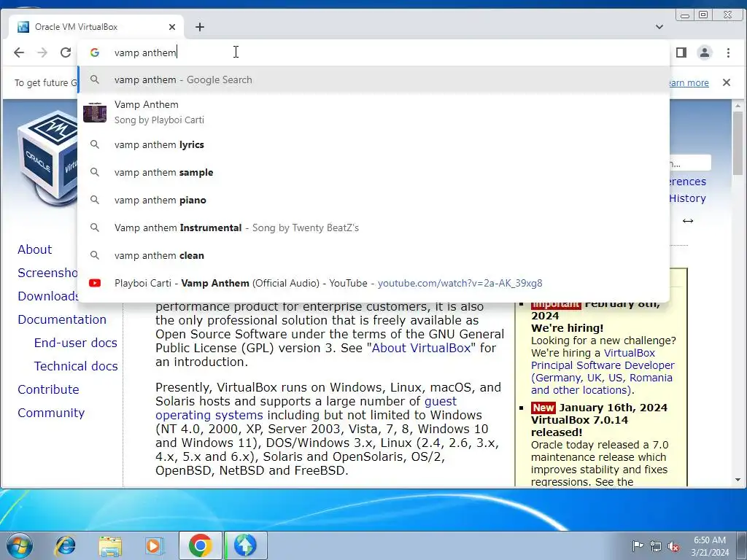Click the page scrollbar up arrow
This screenshot has height=560, width=747.
coord(738,105)
